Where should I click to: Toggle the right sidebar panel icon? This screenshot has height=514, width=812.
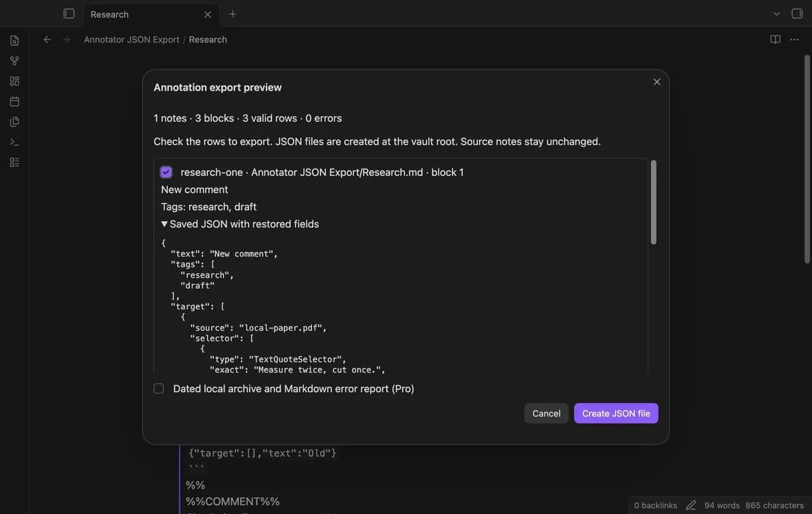click(x=796, y=14)
